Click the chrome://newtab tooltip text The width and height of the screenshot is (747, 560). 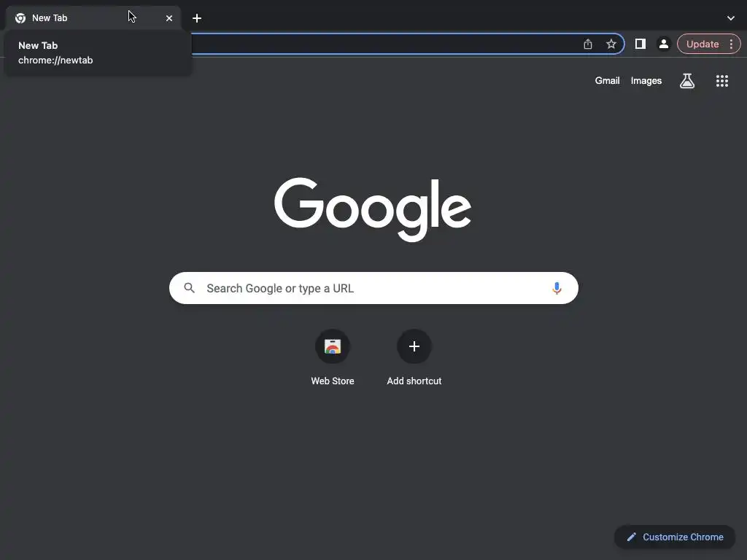[55, 61]
